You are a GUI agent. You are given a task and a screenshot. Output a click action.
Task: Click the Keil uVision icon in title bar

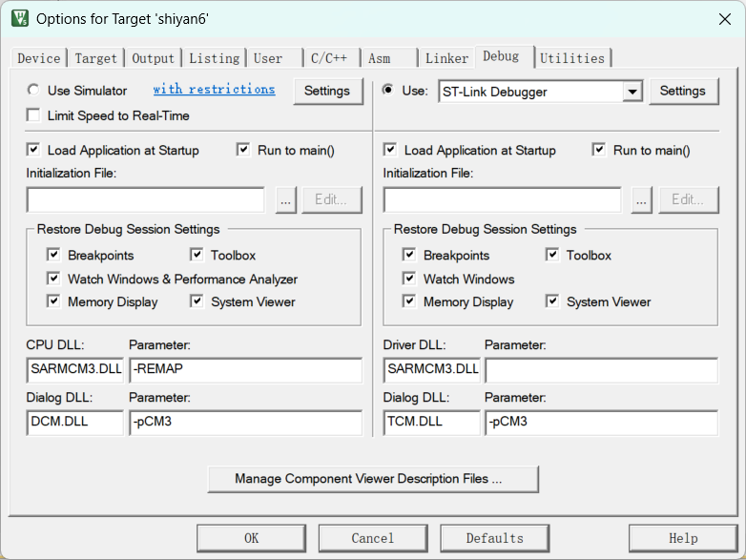pyautogui.click(x=19, y=18)
